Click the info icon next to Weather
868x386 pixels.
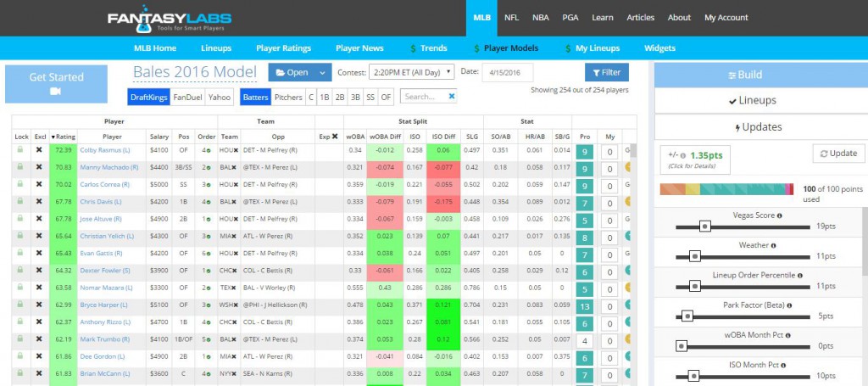click(x=773, y=245)
